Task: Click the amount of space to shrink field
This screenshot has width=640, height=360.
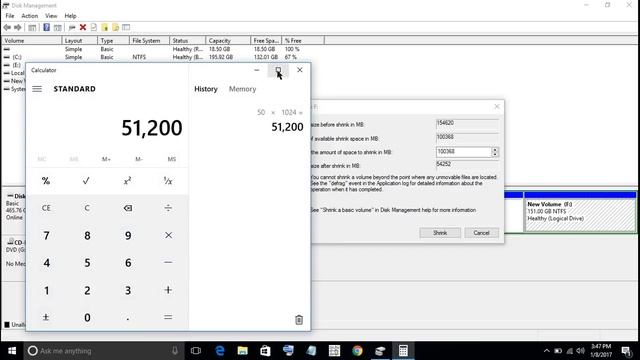Action: tap(464, 152)
